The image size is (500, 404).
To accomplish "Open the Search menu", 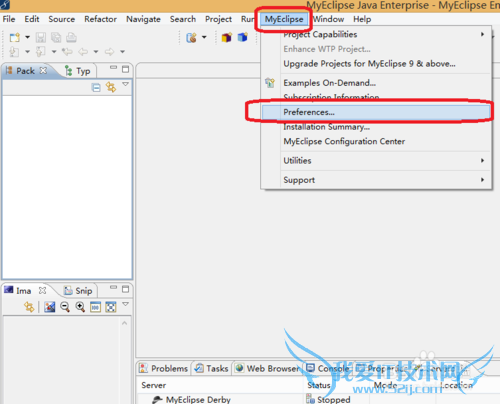I will (x=183, y=19).
